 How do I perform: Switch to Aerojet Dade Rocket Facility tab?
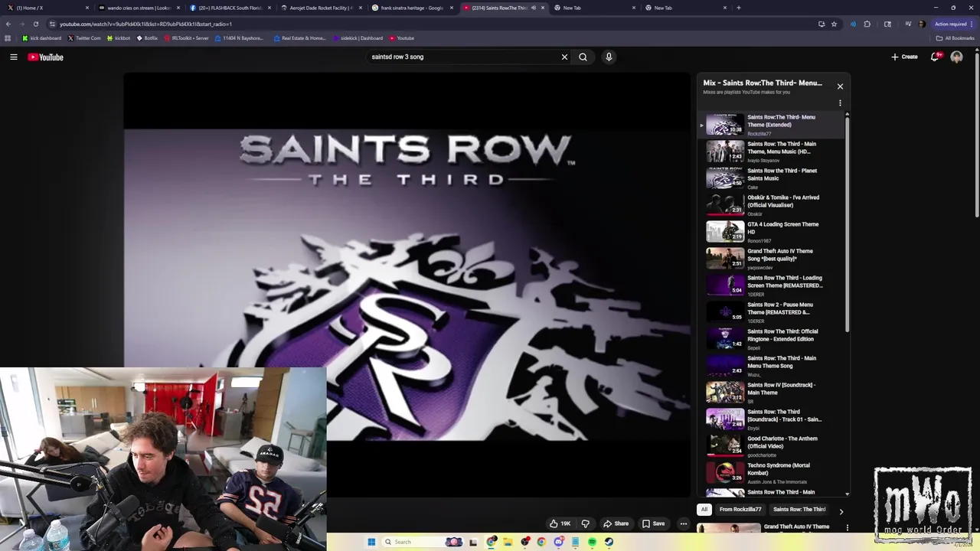[321, 8]
